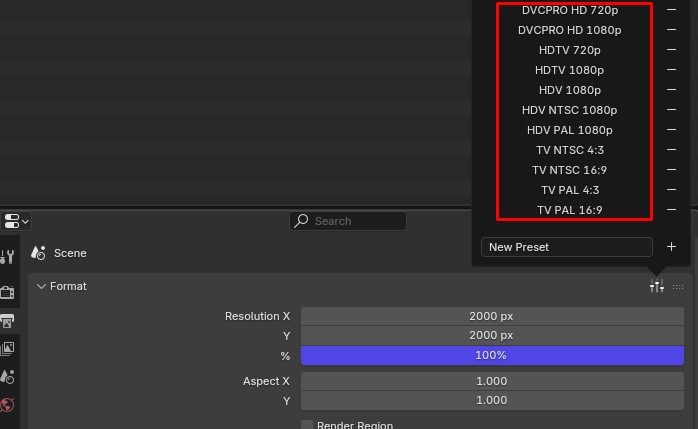Select HDV NTSC 1080p preset
This screenshot has height=429, width=698.
coord(569,110)
